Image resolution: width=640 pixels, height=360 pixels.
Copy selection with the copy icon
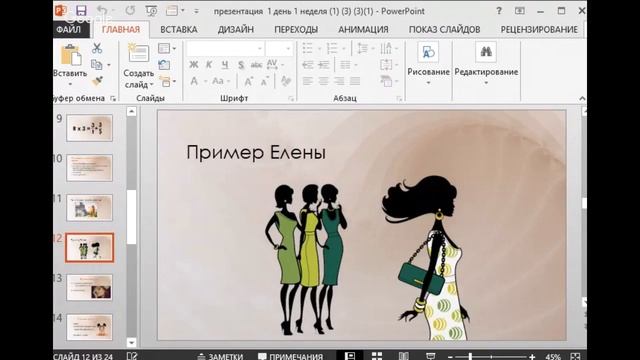97,64
